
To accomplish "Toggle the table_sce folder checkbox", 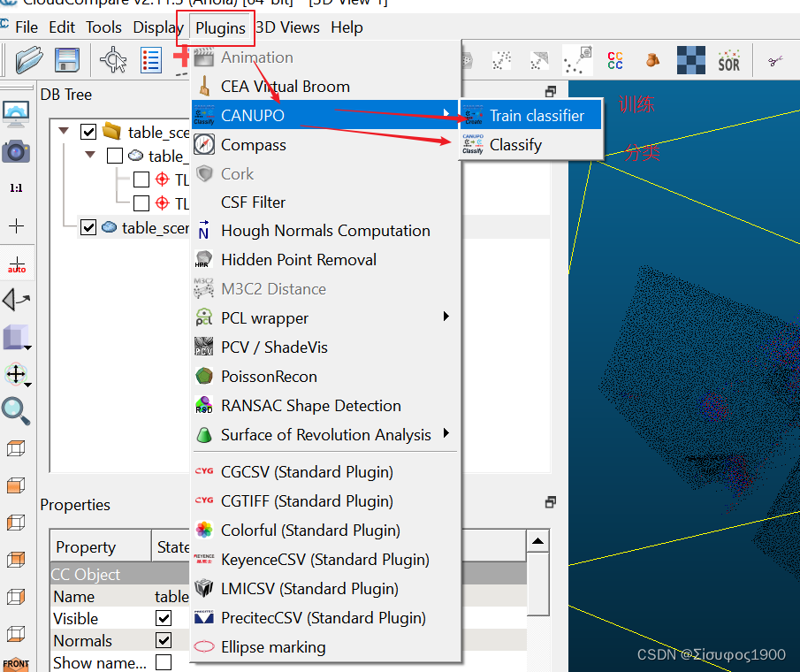I will pyautogui.click(x=88, y=132).
